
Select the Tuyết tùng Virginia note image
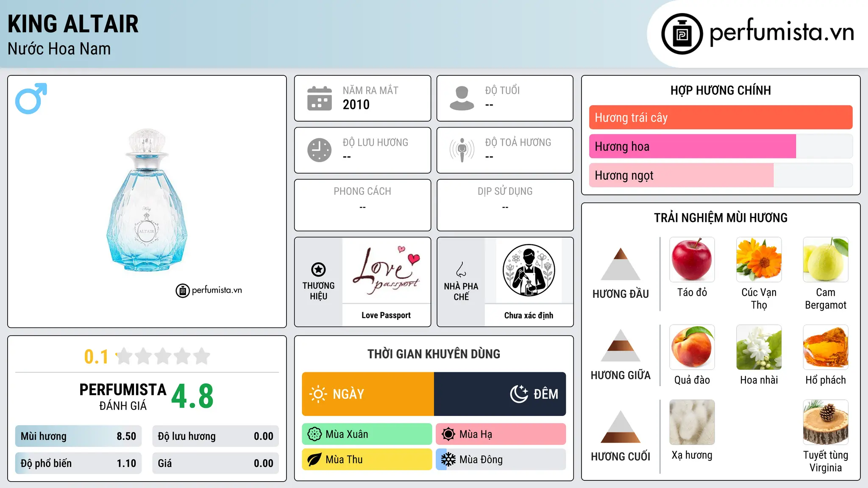point(826,422)
